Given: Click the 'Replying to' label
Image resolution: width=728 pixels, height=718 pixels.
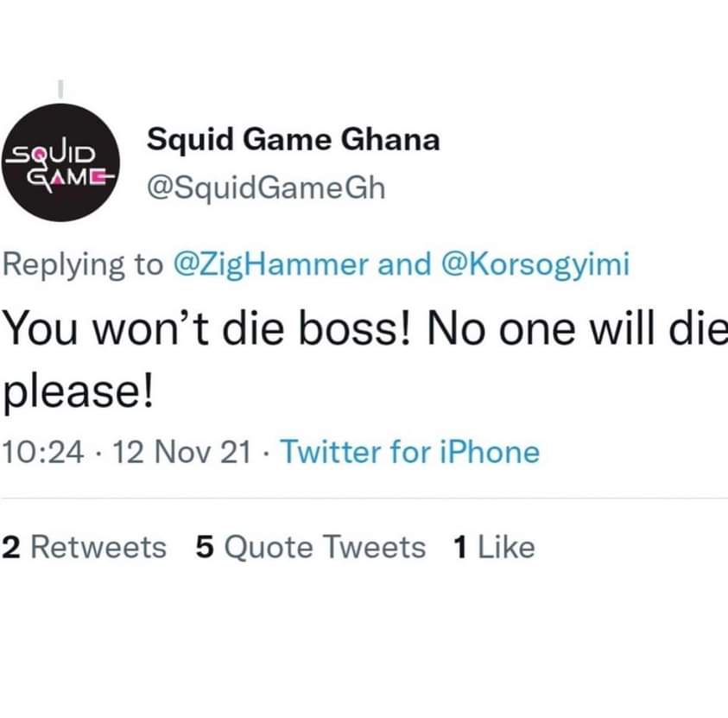Looking at the screenshot, I should tap(83, 265).
